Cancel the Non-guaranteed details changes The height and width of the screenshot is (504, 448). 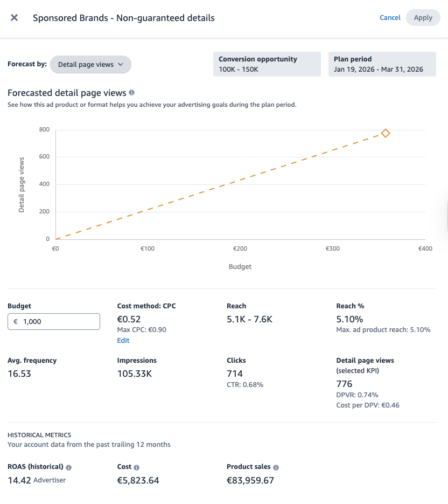point(390,17)
